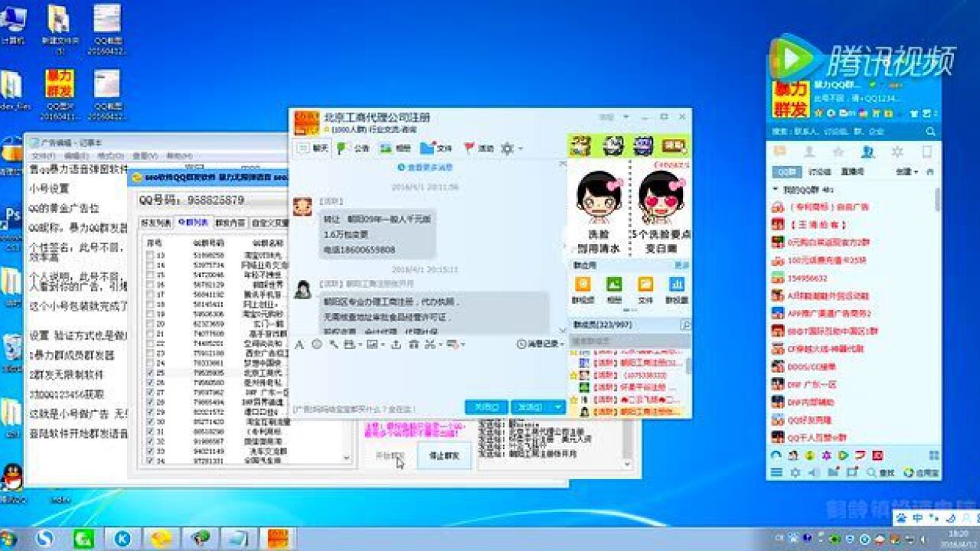Open the 创建 dropdown in QQ panel

(x=906, y=172)
